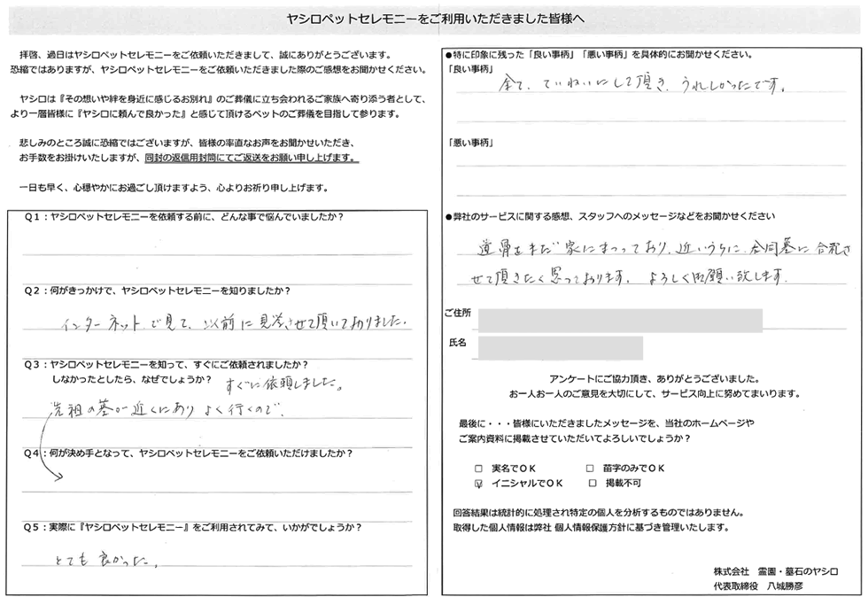Select the 掲載不可 checkbox
The height and width of the screenshot is (597, 868).
tap(592, 484)
